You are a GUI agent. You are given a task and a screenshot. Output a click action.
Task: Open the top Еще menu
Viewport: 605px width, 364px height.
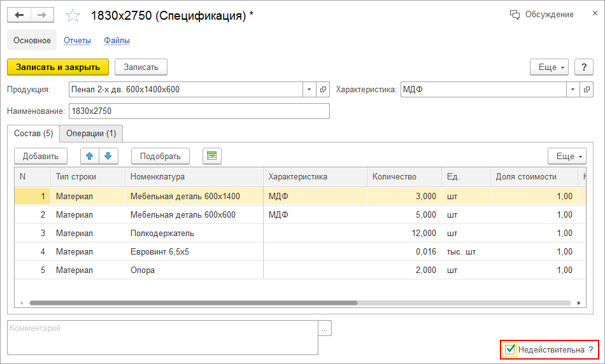[552, 67]
